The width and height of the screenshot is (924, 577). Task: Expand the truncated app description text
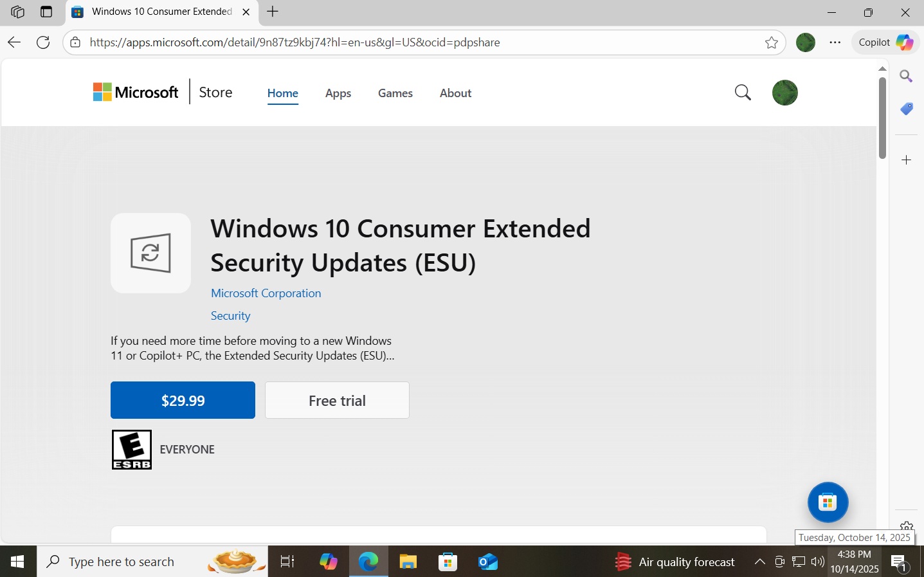pyautogui.click(x=253, y=348)
